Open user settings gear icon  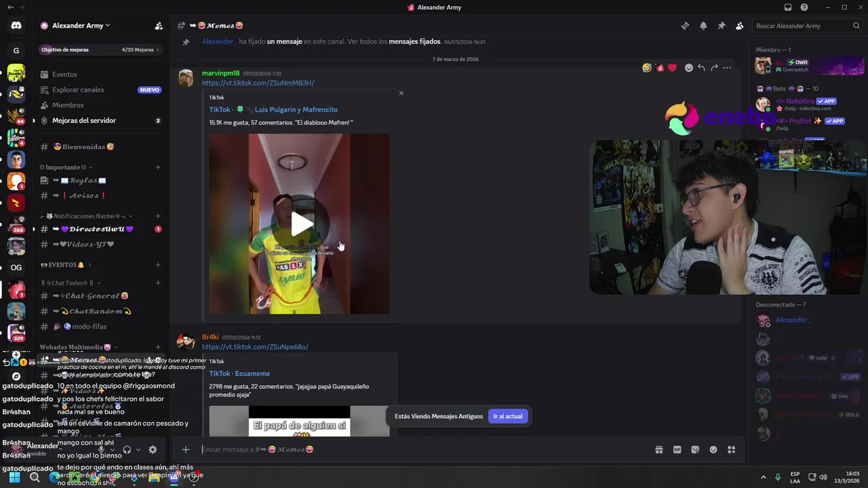coord(153,449)
